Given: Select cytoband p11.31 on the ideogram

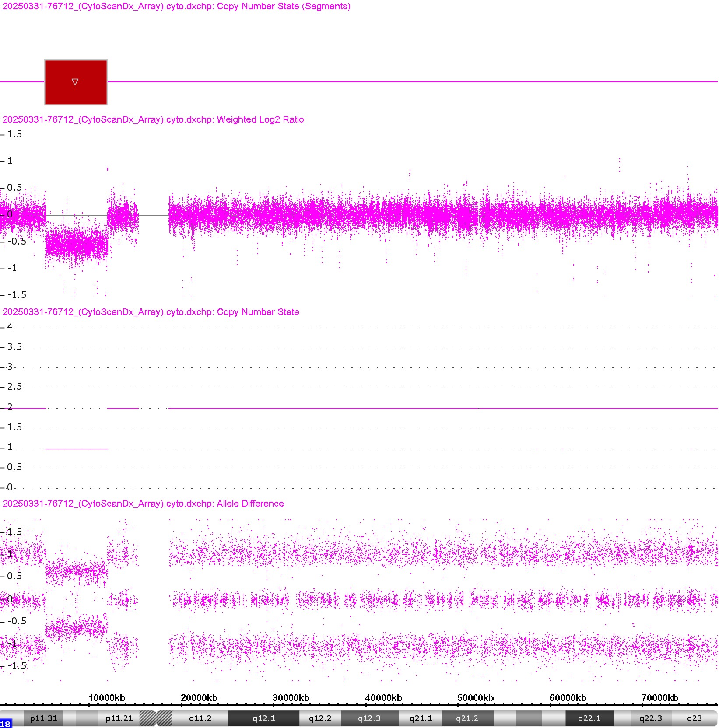Looking at the screenshot, I should (x=43, y=718).
